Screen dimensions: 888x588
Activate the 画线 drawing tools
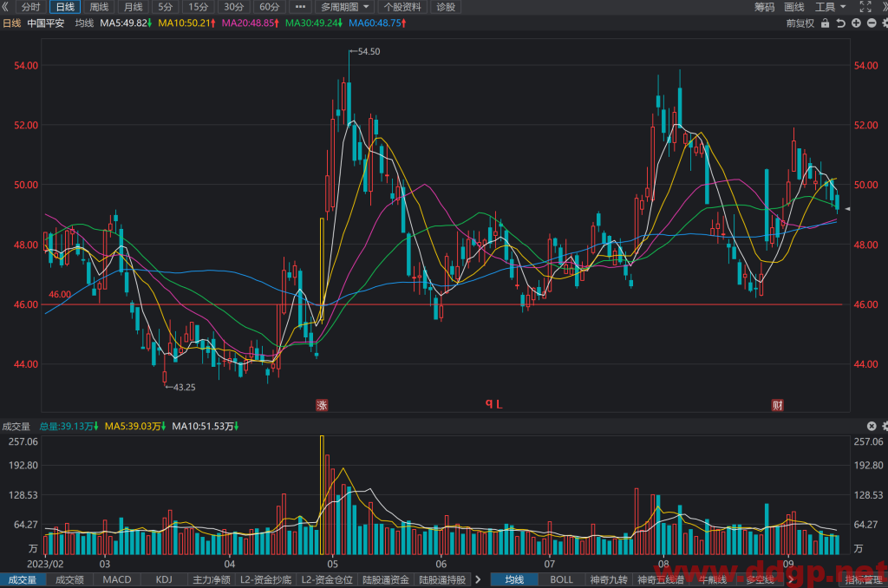tap(794, 7)
